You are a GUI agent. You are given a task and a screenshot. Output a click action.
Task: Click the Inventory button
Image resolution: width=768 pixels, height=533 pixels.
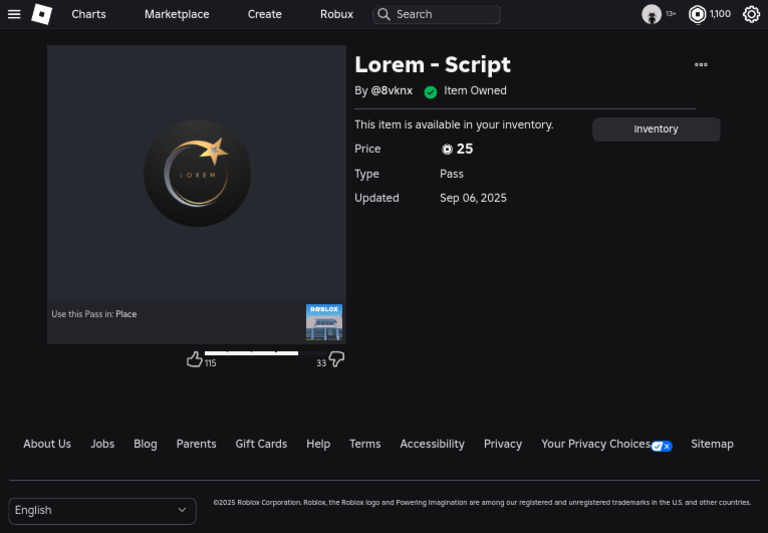pyautogui.click(x=656, y=129)
